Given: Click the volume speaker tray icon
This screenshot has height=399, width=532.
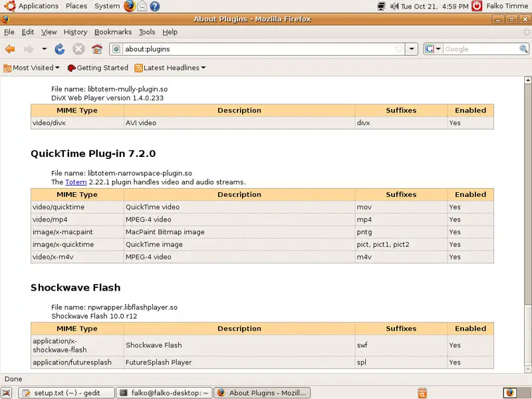Looking at the screenshot, I should coord(394,6).
